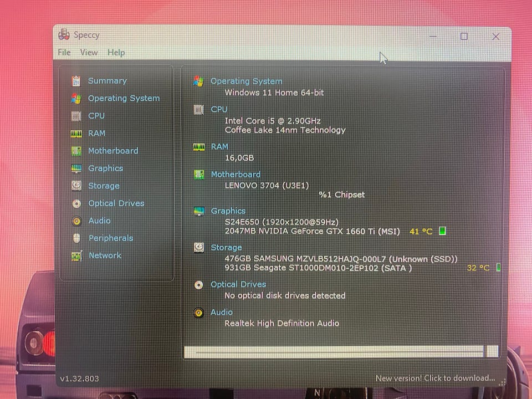Select Network in the sidebar
This screenshot has height=399, width=532.
point(105,255)
